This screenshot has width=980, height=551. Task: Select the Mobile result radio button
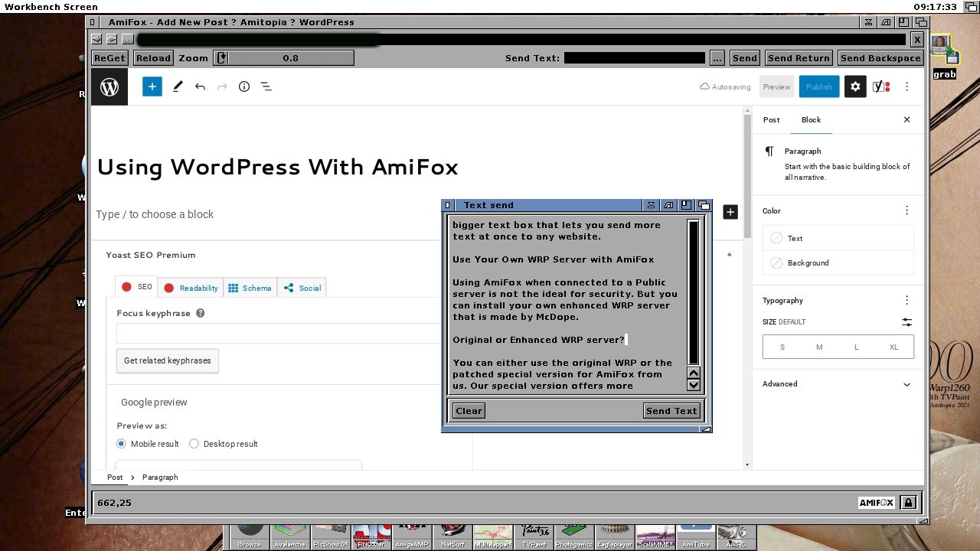121,444
